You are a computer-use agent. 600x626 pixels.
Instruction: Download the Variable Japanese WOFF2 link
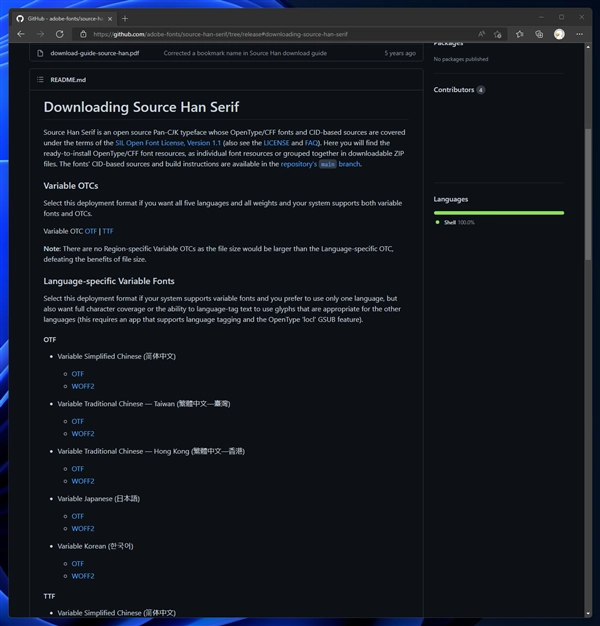pos(83,529)
